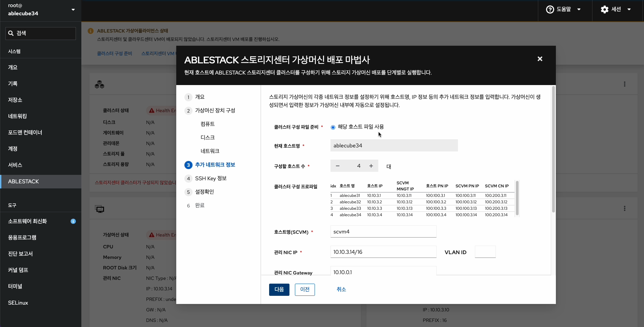644x327 pixels.
Task: Open 네트워킹 from the sidebar
Action: click(17, 116)
